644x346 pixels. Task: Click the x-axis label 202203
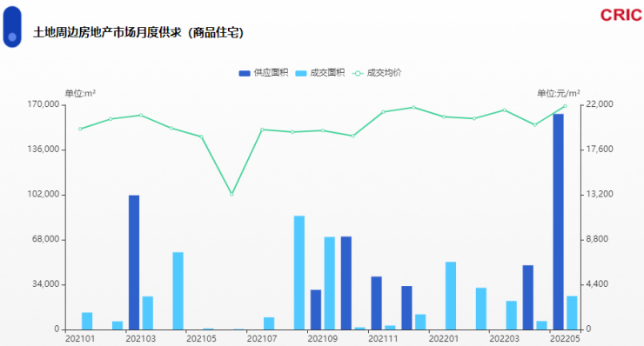click(x=505, y=339)
